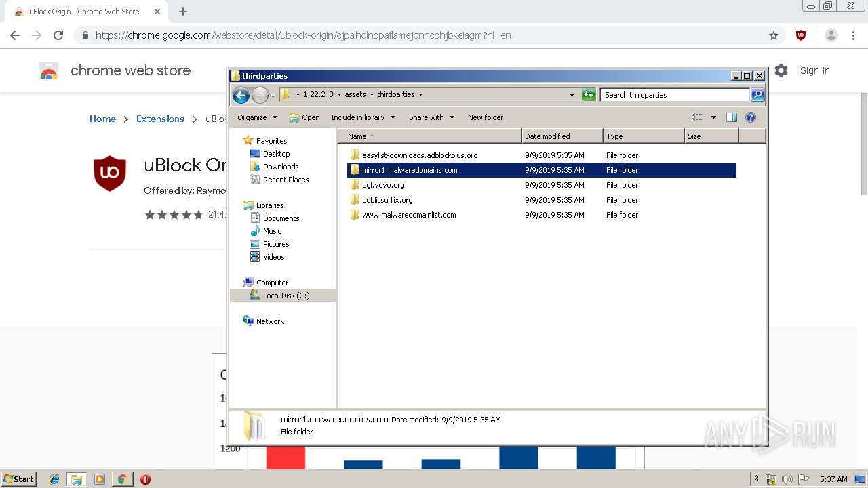
Task: Sort by the Size column header
Action: click(711, 136)
